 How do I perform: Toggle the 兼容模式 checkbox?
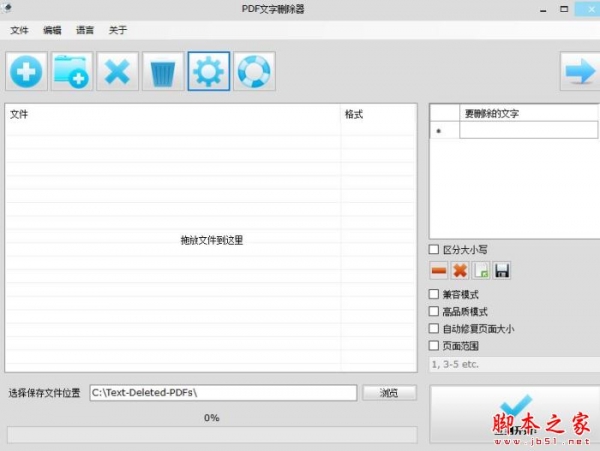tap(434, 294)
